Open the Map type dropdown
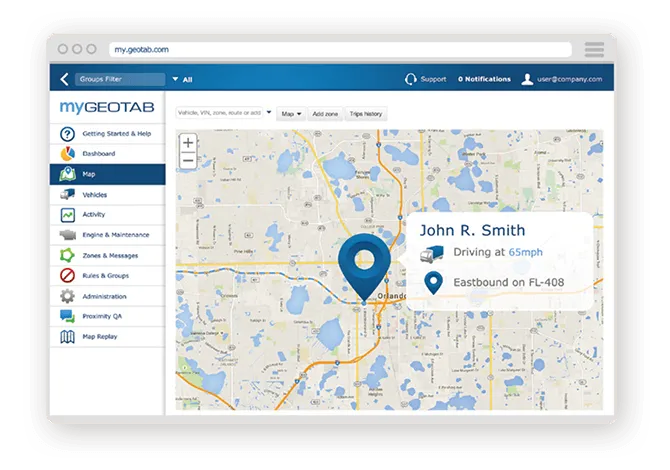The height and width of the screenshot is (470, 670). (291, 114)
